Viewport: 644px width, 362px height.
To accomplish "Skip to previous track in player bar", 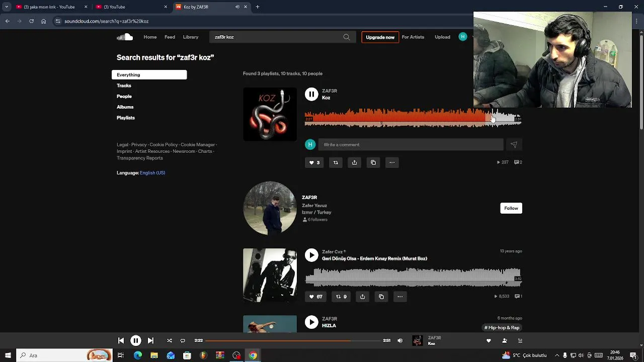I will (x=121, y=340).
